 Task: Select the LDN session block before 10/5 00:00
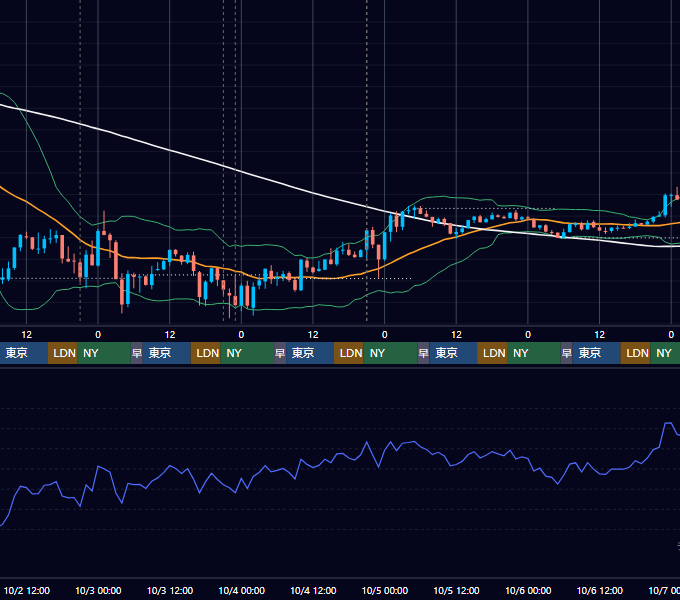[x=349, y=353]
